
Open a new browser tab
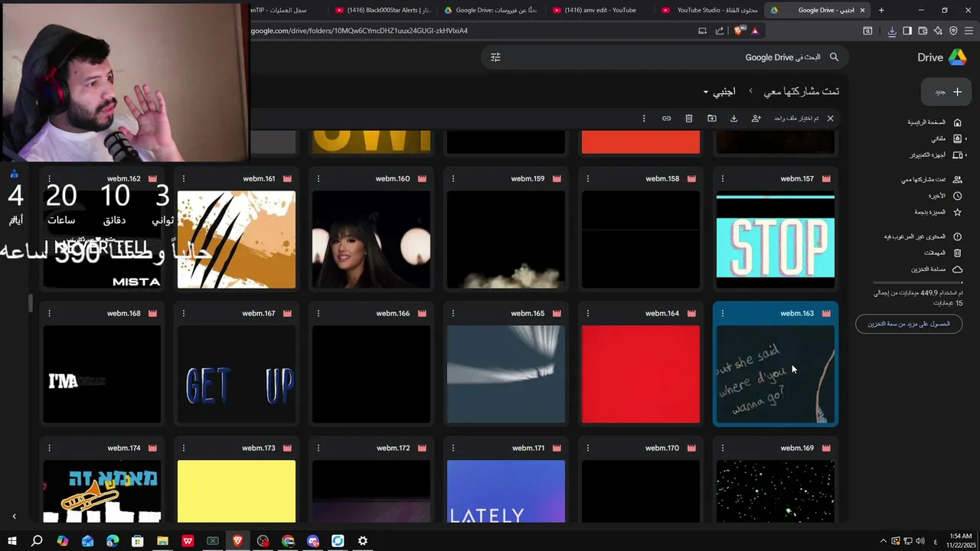point(881,10)
